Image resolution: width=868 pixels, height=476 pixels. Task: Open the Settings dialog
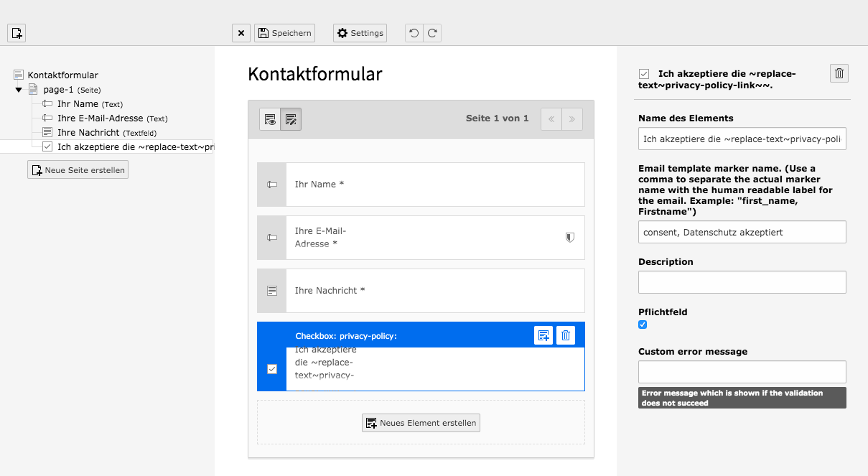[360, 32]
